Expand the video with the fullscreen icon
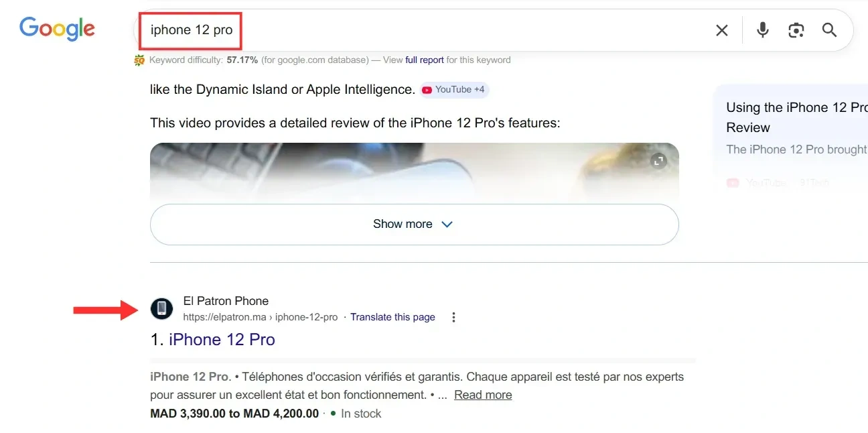The width and height of the screenshot is (868, 433). pos(659,161)
